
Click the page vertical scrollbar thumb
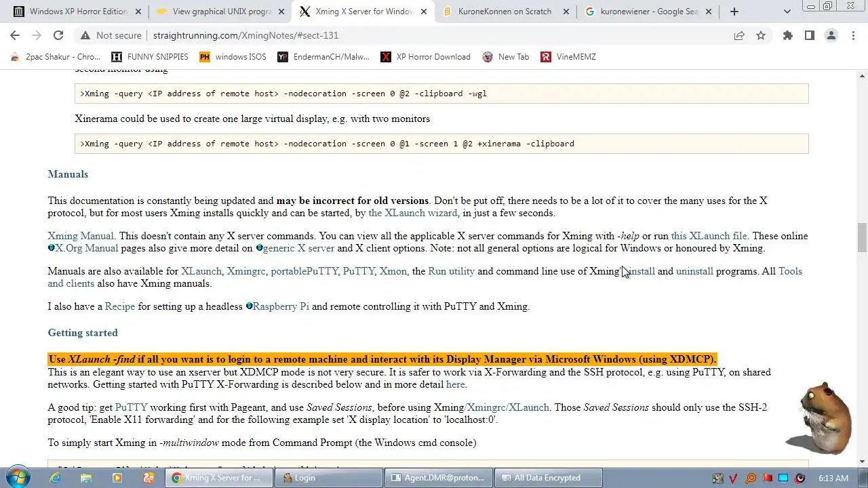[862, 237]
